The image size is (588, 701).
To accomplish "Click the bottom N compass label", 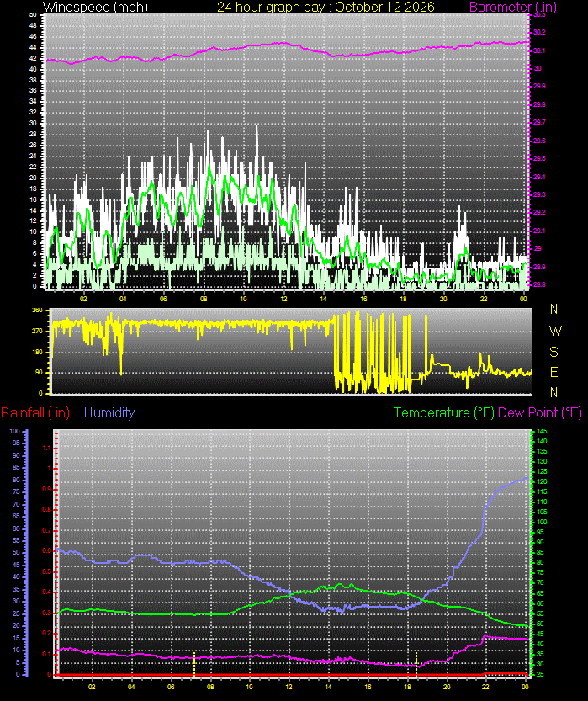I will (554, 392).
